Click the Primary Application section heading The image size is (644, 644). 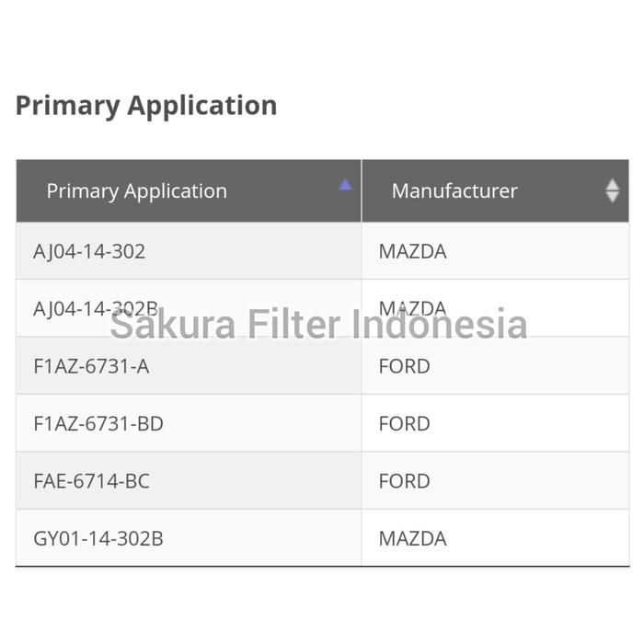point(146,106)
